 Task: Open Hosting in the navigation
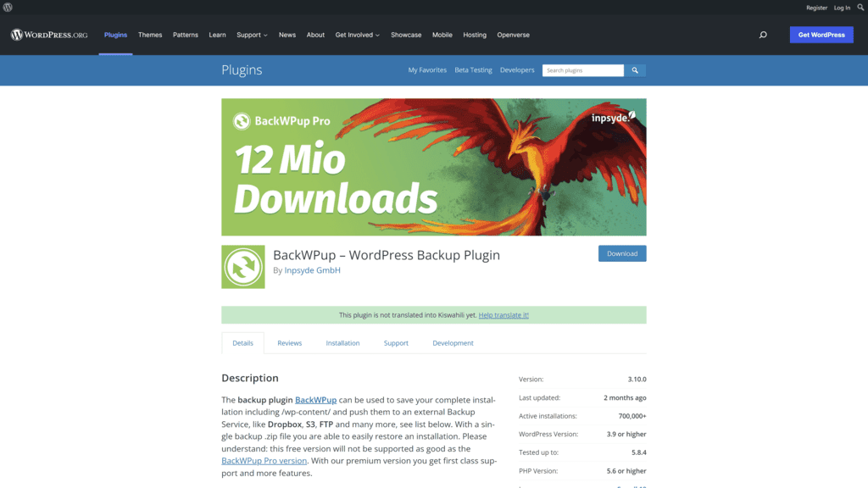(475, 35)
